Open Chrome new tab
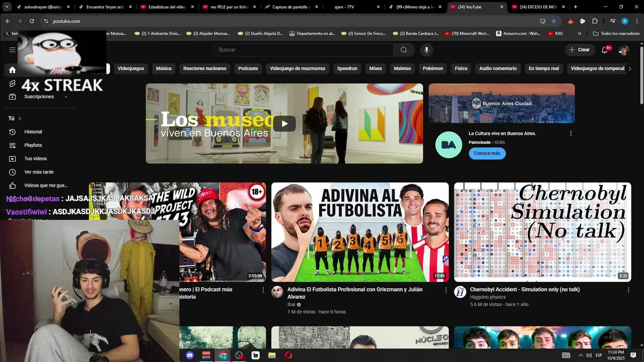 [x=576, y=7]
